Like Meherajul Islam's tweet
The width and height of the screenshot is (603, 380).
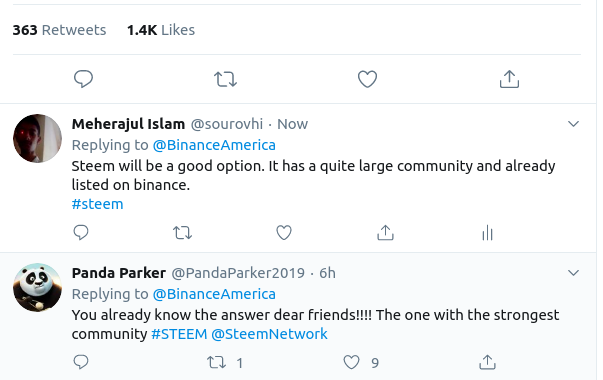(284, 233)
